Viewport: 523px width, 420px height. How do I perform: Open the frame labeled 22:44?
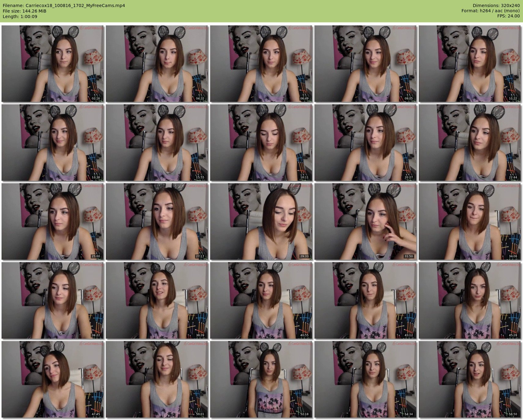point(470,143)
